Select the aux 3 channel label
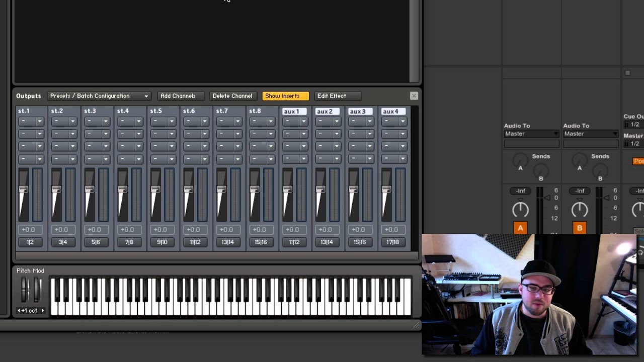Image resolution: width=644 pixels, height=362 pixels. click(x=361, y=111)
